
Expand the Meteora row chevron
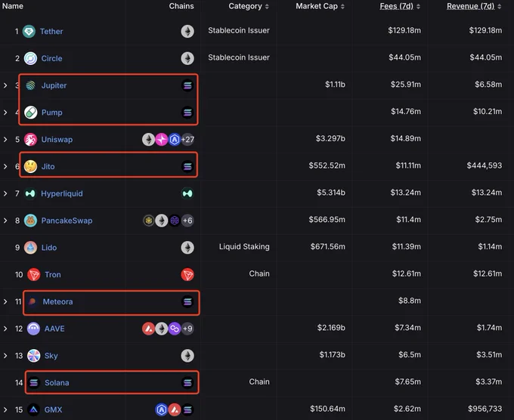pos(5,301)
